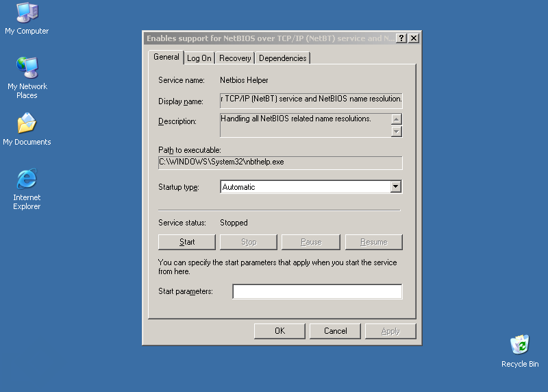Click the 'Stopped' service status text
The height and width of the screenshot is (392, 548).
point(234,223)
